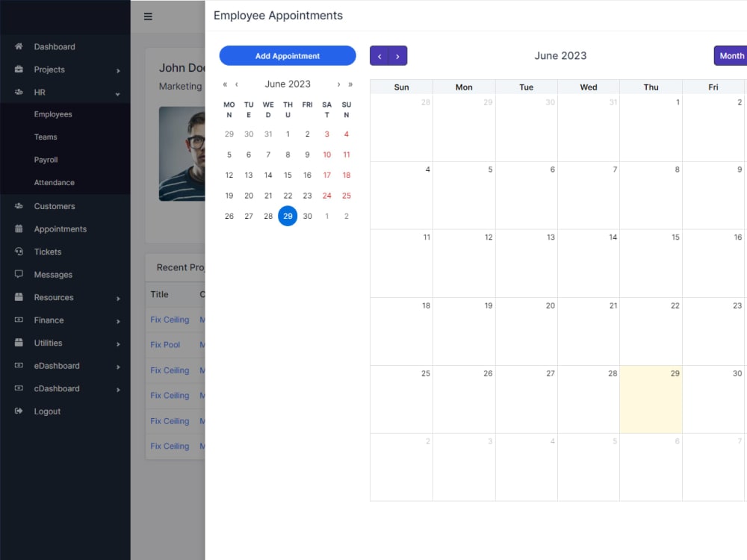
Task: Open the Fix Pool project link
Action: 164,344
